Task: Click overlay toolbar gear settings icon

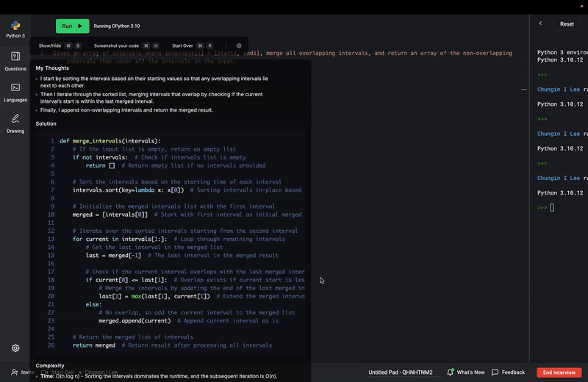Action: click(x=239, y=46)
